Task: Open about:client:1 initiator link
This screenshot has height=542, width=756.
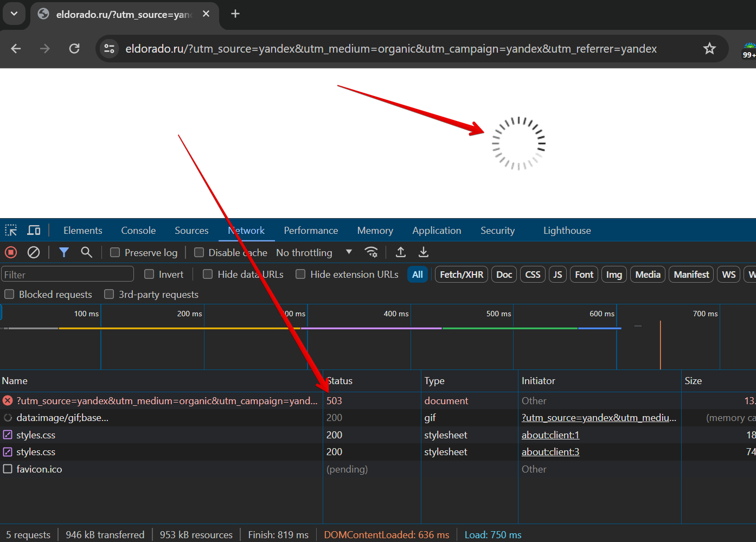Action: click(x=550, y=435)
